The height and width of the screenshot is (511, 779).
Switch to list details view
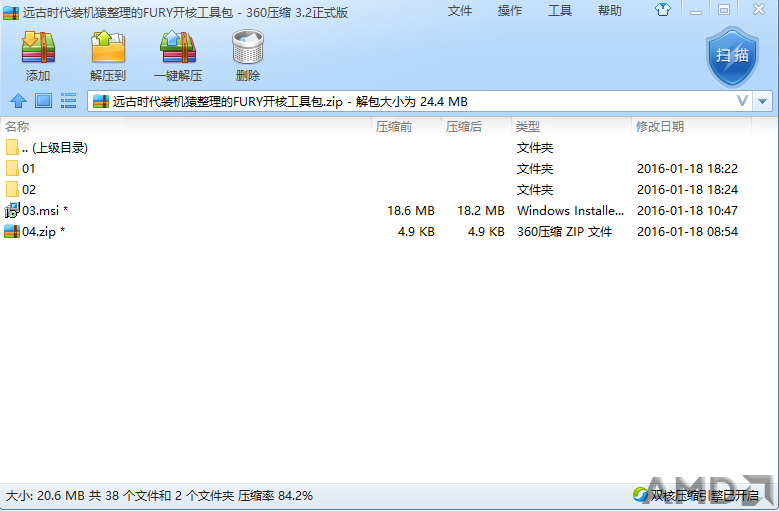(x=68, y=101)
